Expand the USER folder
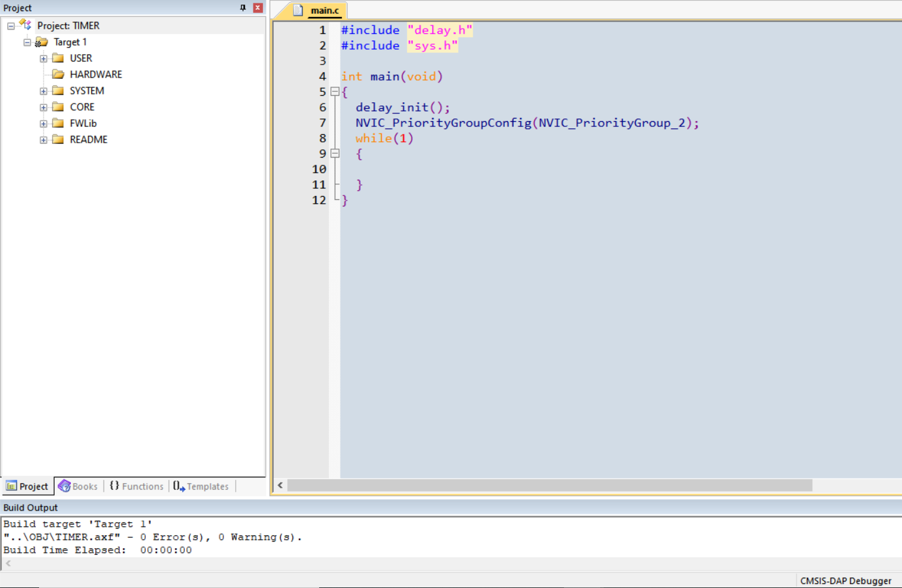902x588 pixels. click(44, 59)
